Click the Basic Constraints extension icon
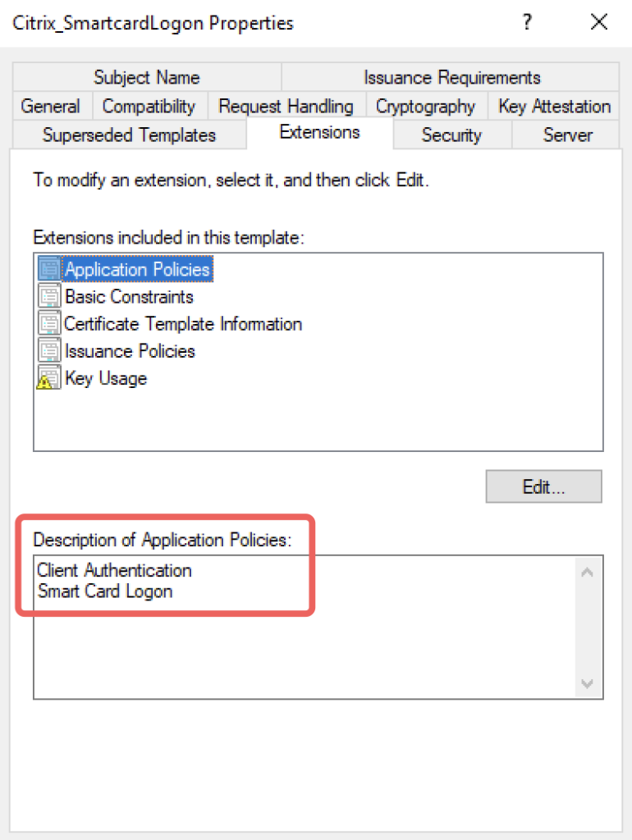This screenshot has width=632, height=840. click(49, 296)
